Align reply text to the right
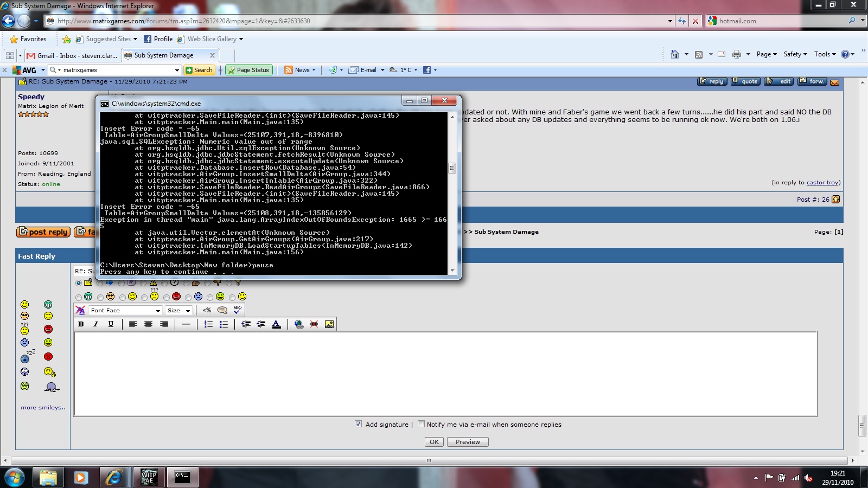This screenshot has width=868, height=488. 164,324
